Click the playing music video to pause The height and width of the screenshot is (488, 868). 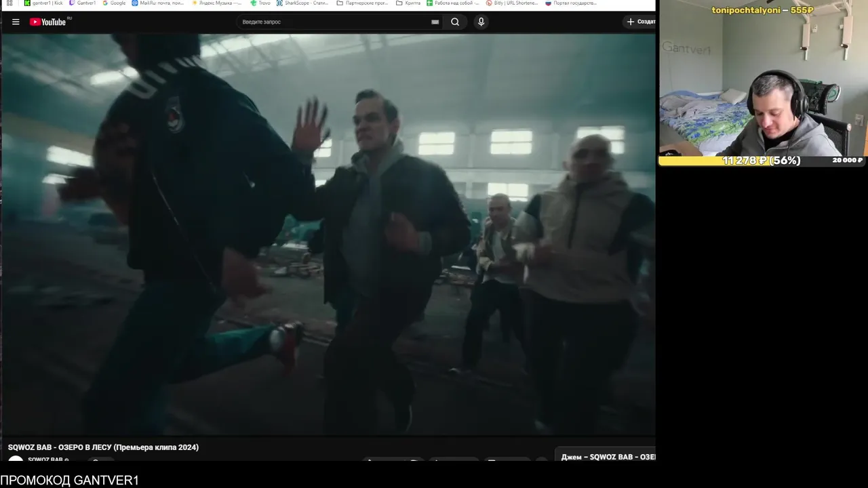coord(328,234)
